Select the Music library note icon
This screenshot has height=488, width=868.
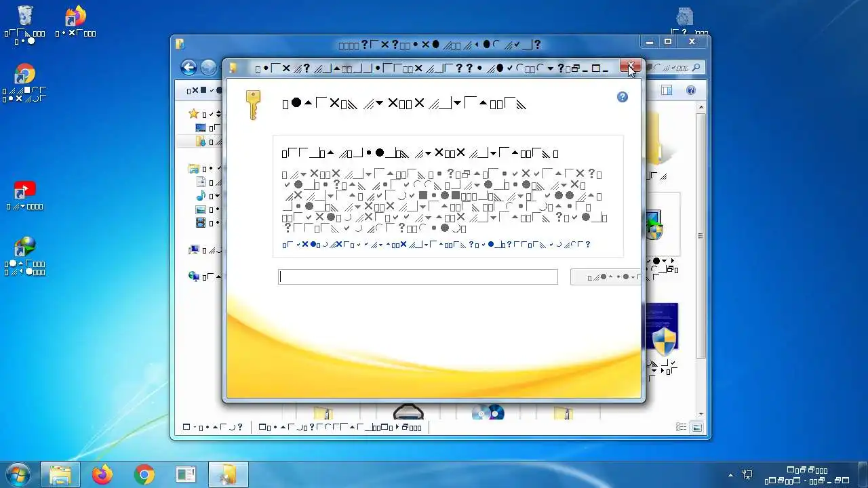pos(201,196)
